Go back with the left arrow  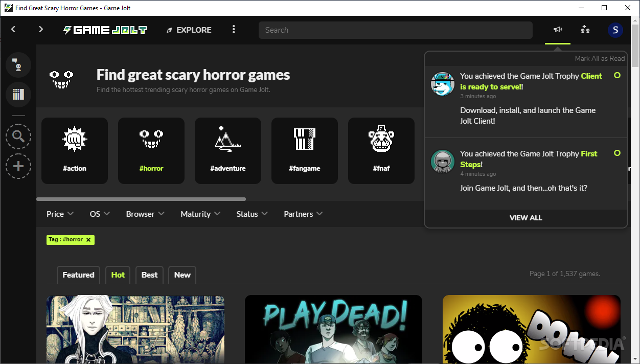pyautogui.click(x=13, y=30)
